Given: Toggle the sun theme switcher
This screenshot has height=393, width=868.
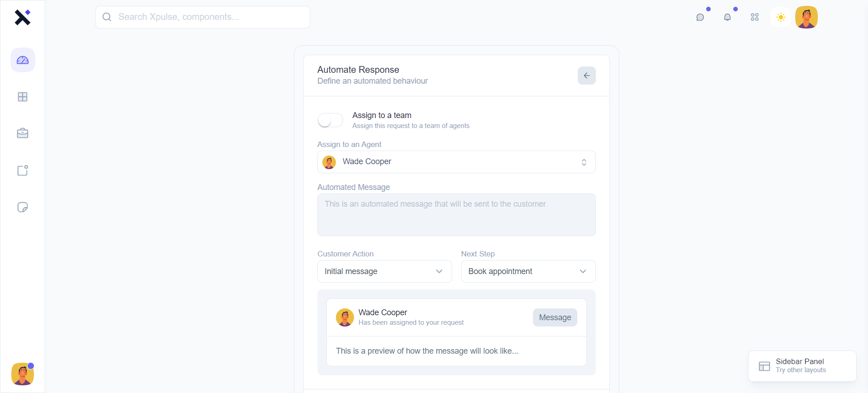Looking at the screenshot, I should tap(781, 17).
